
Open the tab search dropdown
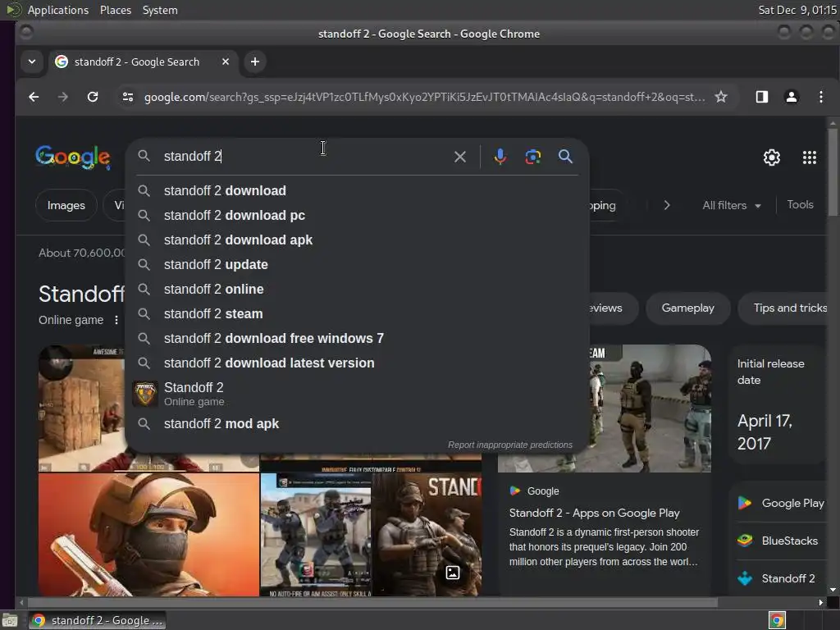point(32,62)
